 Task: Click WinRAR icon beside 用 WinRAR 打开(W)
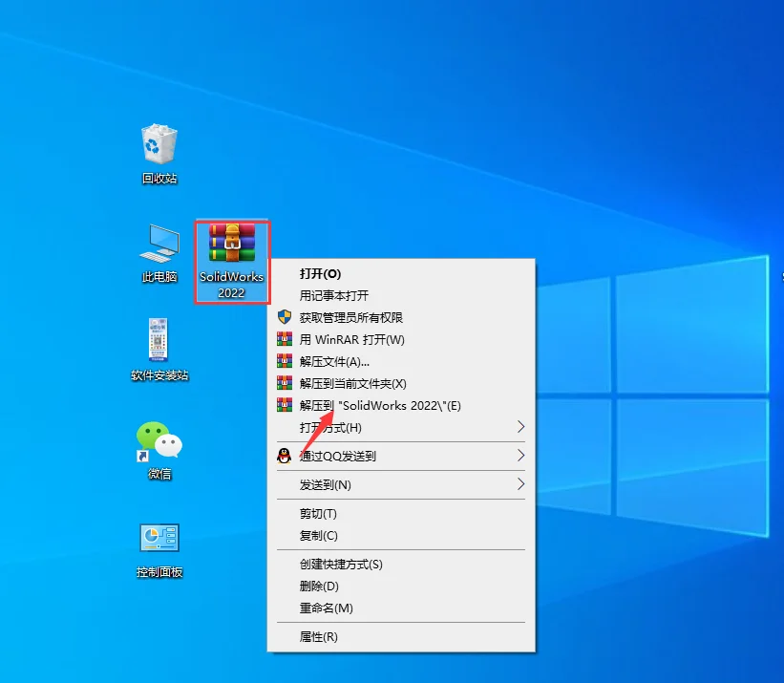(285, 339)
